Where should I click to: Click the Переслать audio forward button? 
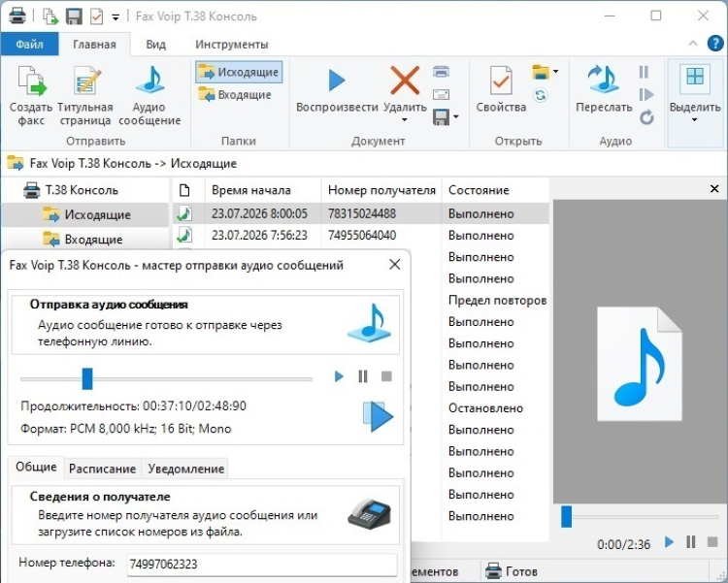(x=604, y=89)
